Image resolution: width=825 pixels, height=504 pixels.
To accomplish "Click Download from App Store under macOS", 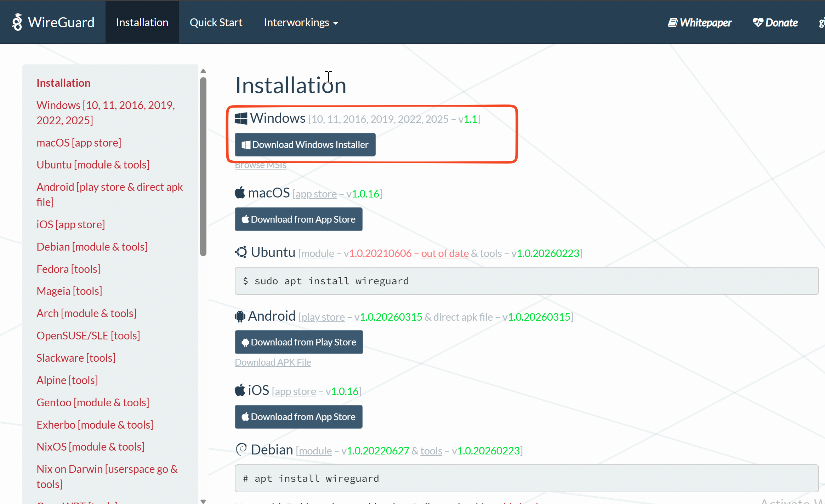I will (x=298, y=219).
